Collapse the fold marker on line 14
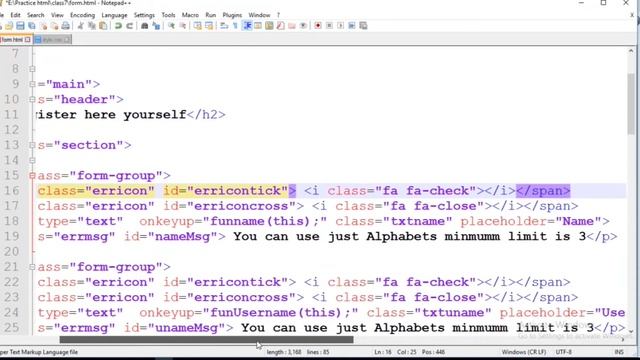640x360 pixels. (32, 160)
